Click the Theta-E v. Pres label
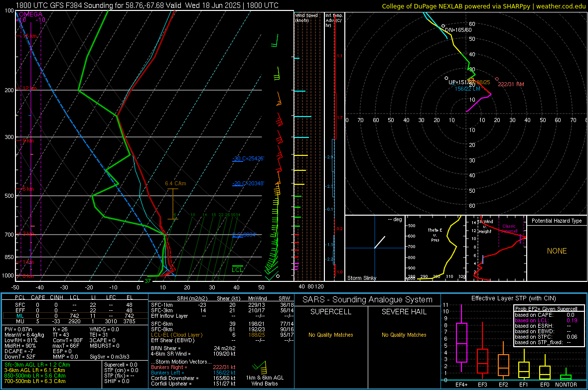 tap(435, 235)
